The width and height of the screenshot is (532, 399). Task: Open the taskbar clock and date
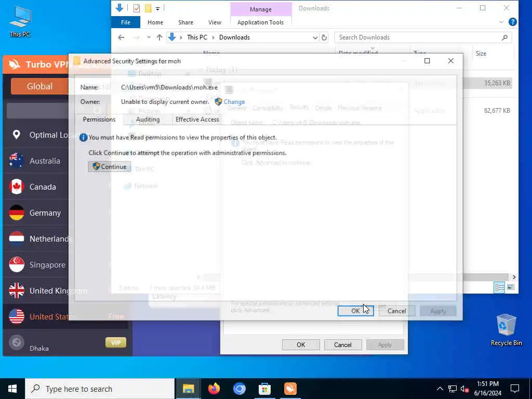point(487,389)
